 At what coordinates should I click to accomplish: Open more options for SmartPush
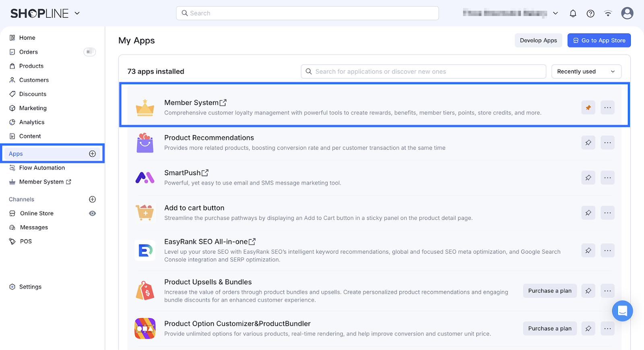click(x=607, y=178)
